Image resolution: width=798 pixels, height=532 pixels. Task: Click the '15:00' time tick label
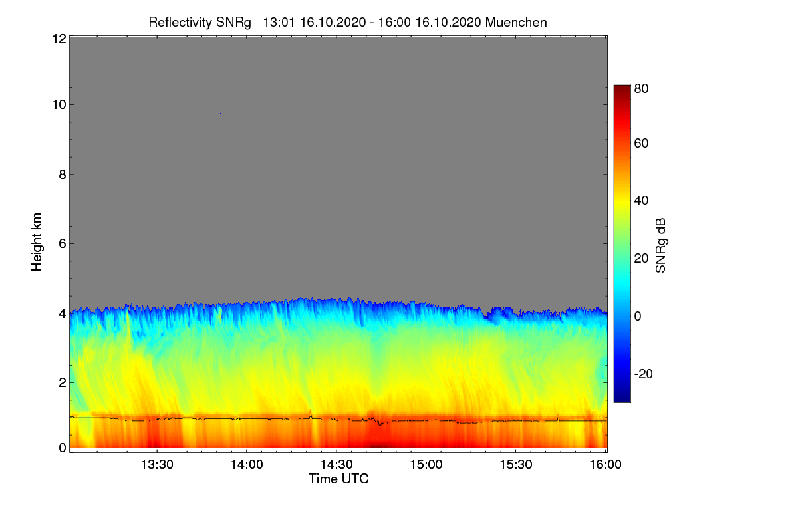pos(426,464)
